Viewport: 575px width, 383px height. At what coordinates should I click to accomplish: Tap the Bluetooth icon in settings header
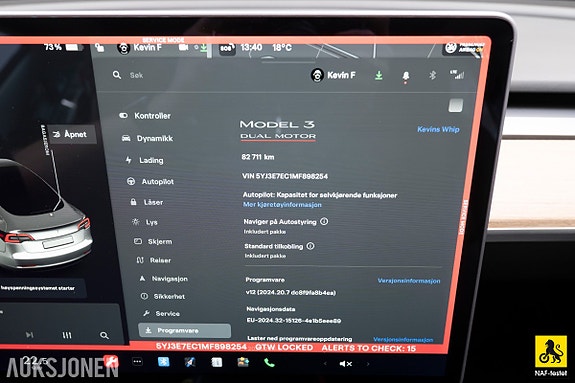[432, 75]
